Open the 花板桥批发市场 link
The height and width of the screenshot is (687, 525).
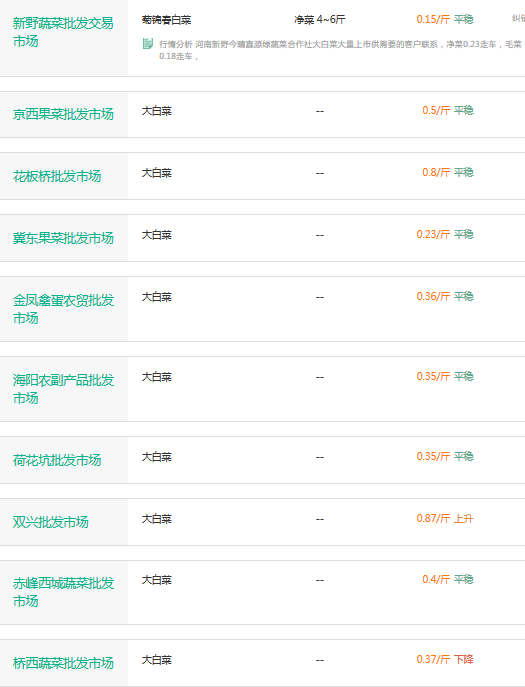pos(57,176)
